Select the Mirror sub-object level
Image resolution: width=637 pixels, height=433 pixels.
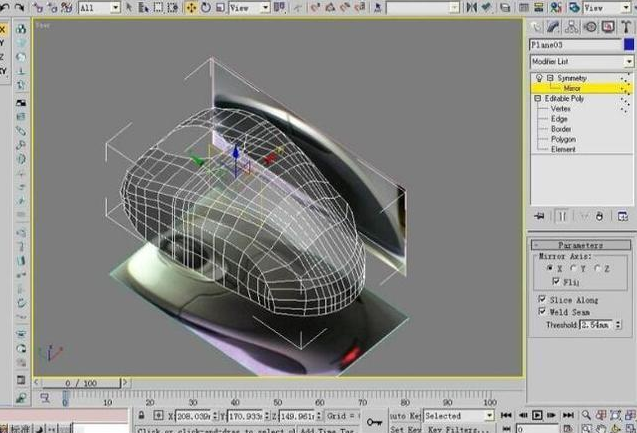pos(572,88)
